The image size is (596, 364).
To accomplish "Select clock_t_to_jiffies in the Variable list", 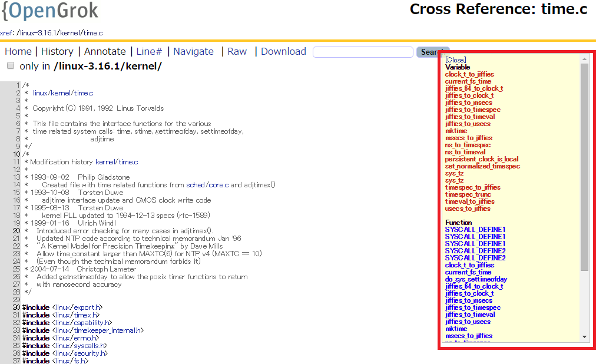I will (x=469, y=74).
